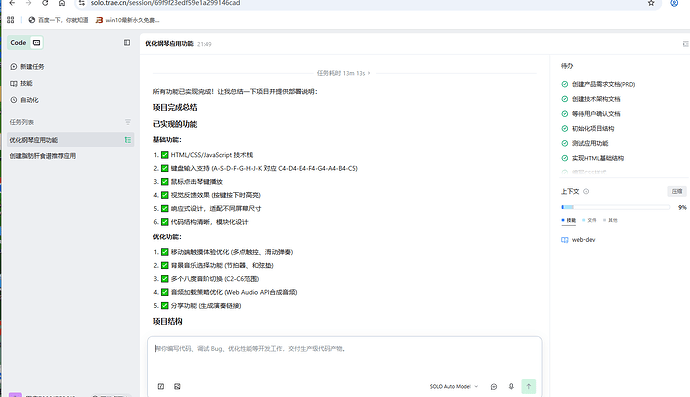The height and width of the screenshot is (397, 690).
Task: Click todo item 测试应用功能
Action: click(x=590, y=143)
